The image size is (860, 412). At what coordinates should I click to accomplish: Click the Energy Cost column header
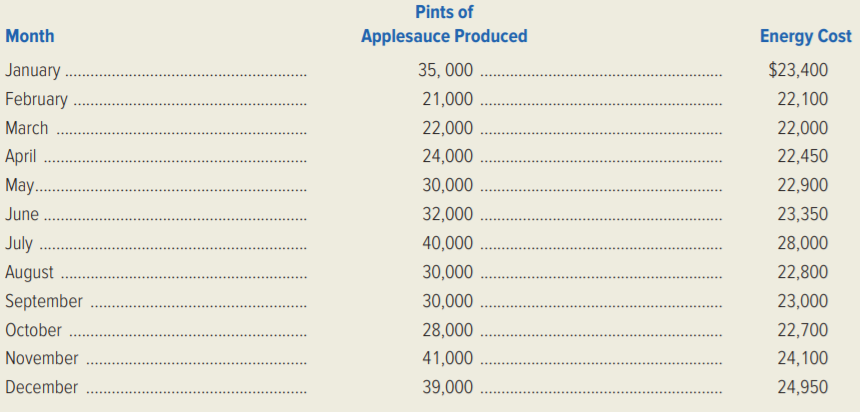[806, 36]
